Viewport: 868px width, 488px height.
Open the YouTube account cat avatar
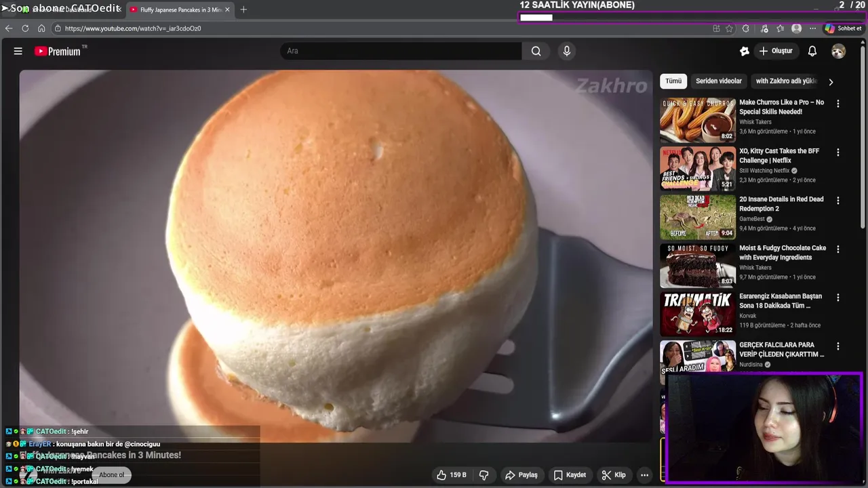coord(839,51)
